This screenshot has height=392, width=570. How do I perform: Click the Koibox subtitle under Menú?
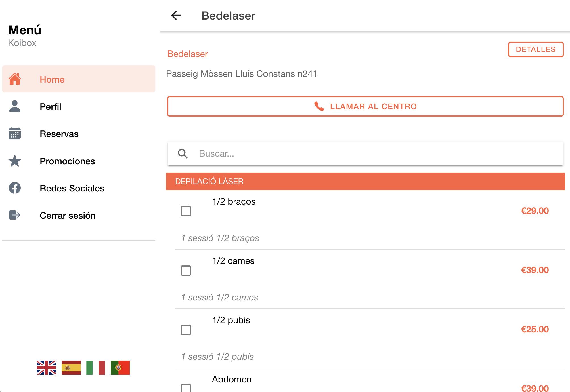click(22, 43)
